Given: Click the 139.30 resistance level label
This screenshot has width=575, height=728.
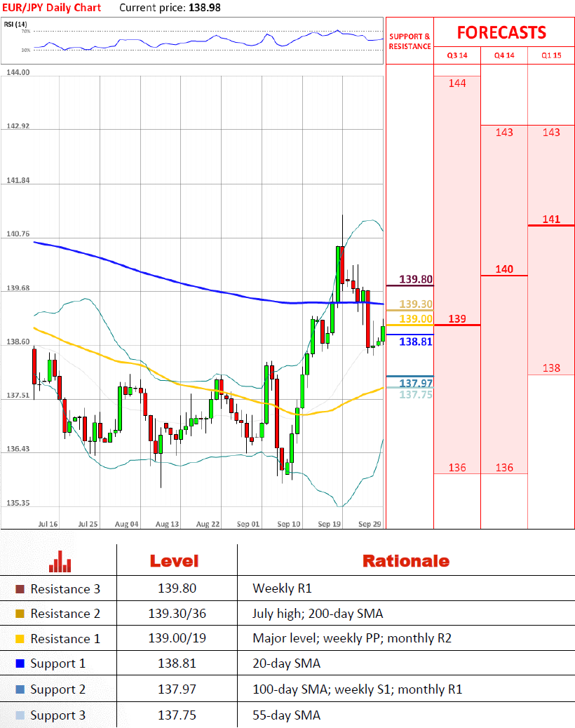Looking at the screenshot, I should tap(416, 304).
